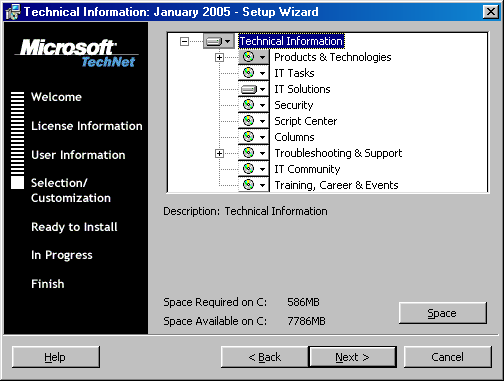The height and width of the screenshot is (381, 504).
Task: Click the Space button
Action: click(x=443, y=313)
